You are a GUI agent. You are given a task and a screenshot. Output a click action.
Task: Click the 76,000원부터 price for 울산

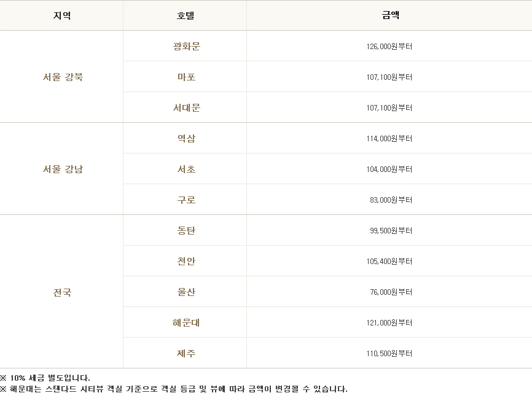click(x=389, y=291)
